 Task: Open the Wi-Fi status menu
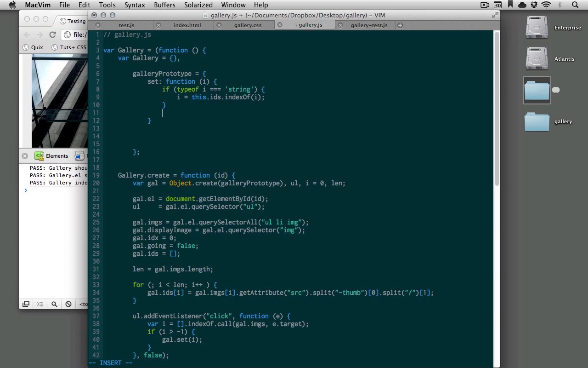pyautogui.click(x=546, y=5)
